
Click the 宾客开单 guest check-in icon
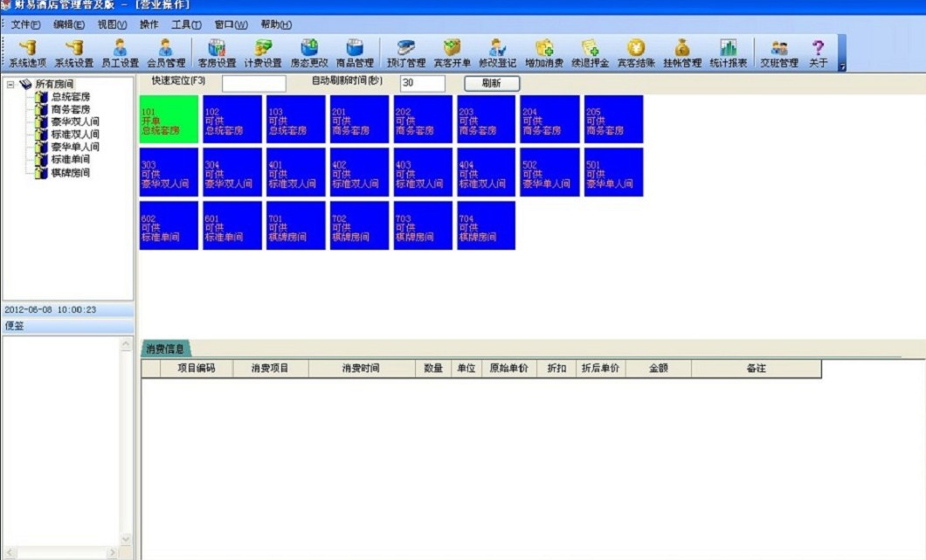(452, 53)
